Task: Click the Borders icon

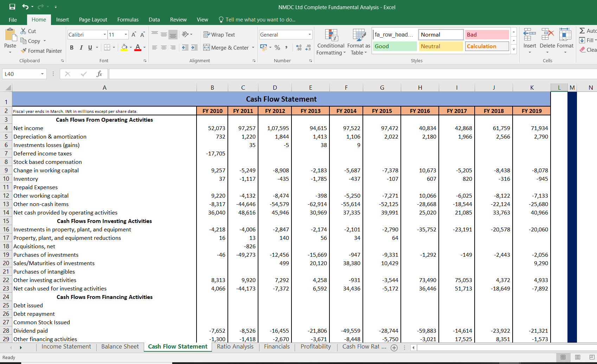Action: [x=107, y=47]
